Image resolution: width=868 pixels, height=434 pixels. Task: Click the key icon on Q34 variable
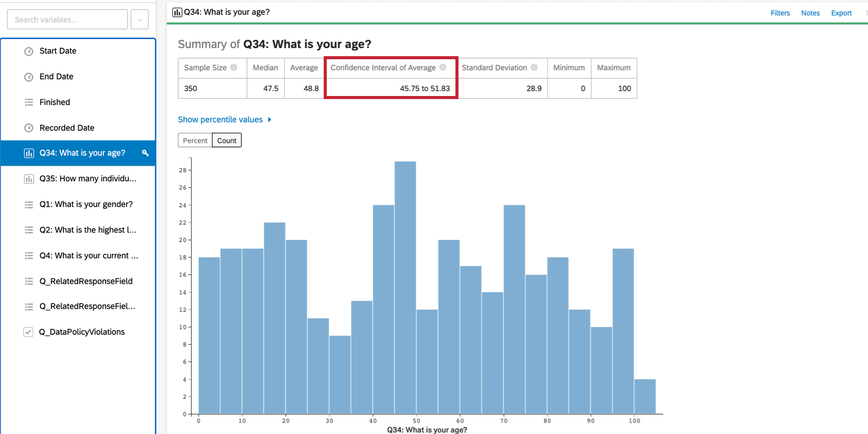(x=146, y=153)
